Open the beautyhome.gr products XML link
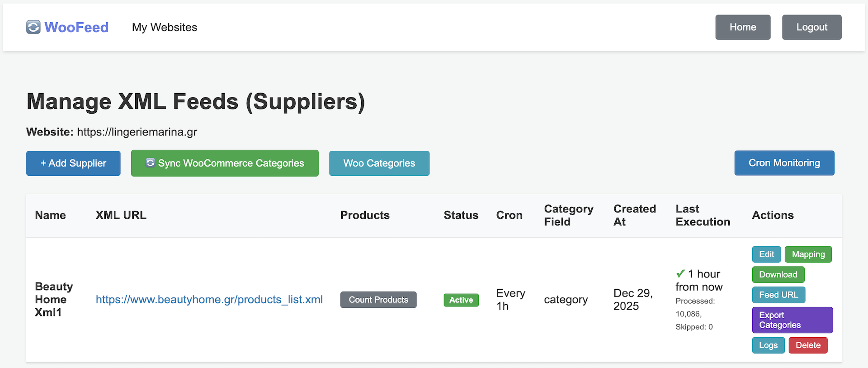 (x=209, y=299)
